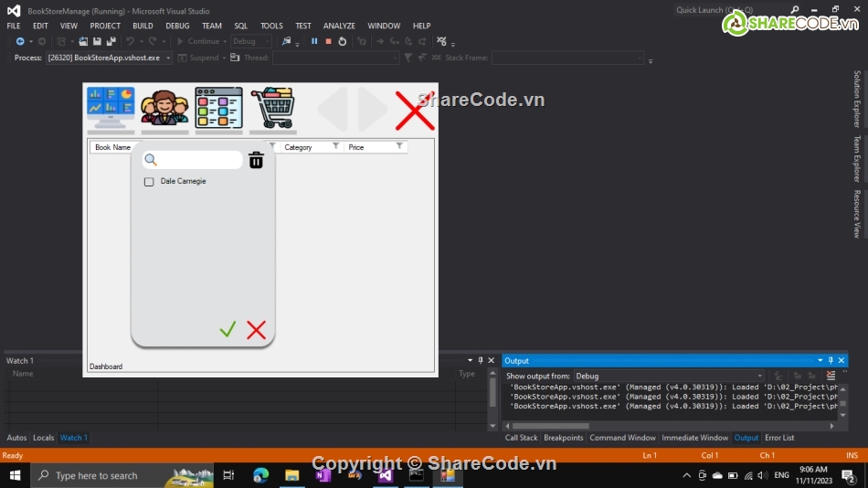
Task: Click the Save All toolbar icon
Action: click(111, 41)
